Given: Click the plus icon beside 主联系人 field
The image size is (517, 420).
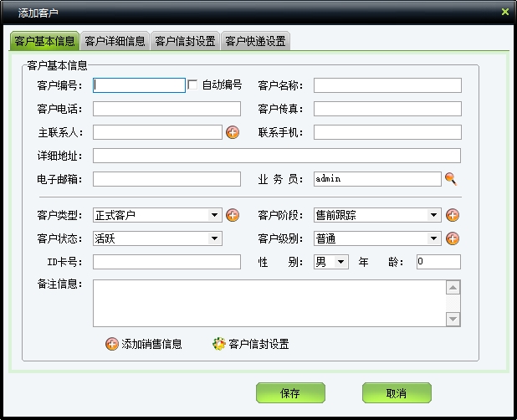Looking at the screenshot, I should 233,132.
